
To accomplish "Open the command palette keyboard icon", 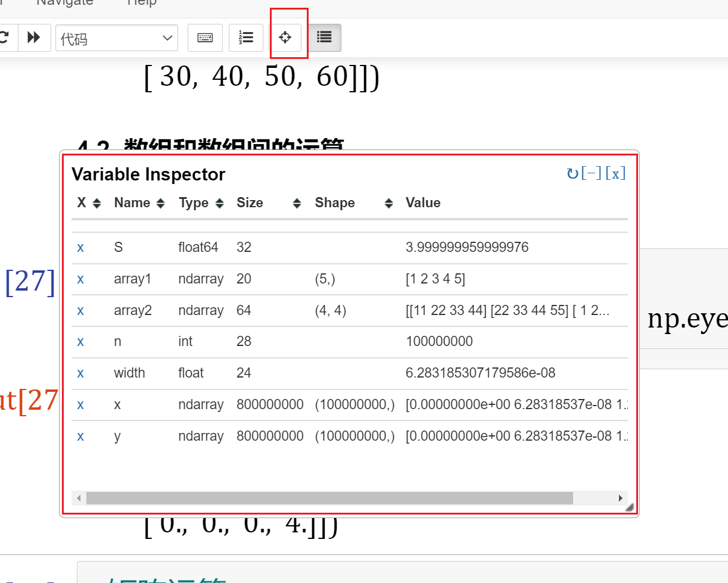I will coord(205,37).
